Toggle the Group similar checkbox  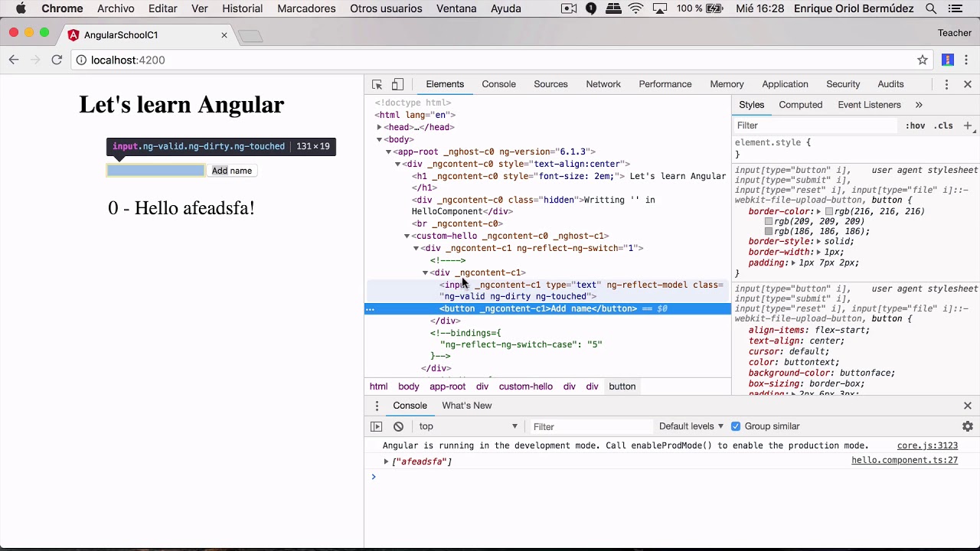[736, 426]
